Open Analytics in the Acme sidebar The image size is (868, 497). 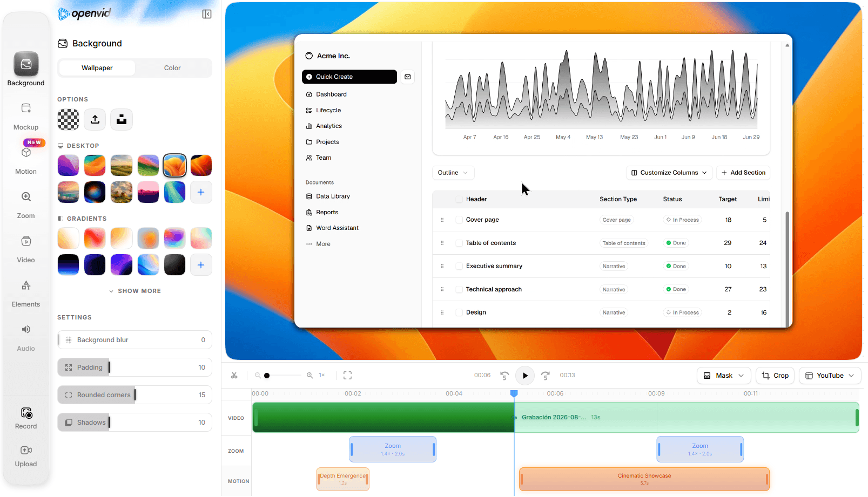(324, 126)
